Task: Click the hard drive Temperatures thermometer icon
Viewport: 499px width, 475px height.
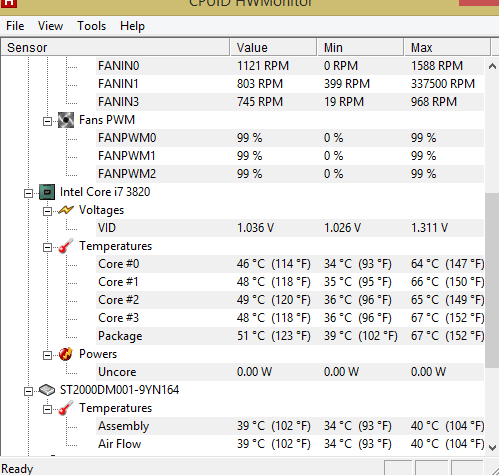Action: point(66,408)
